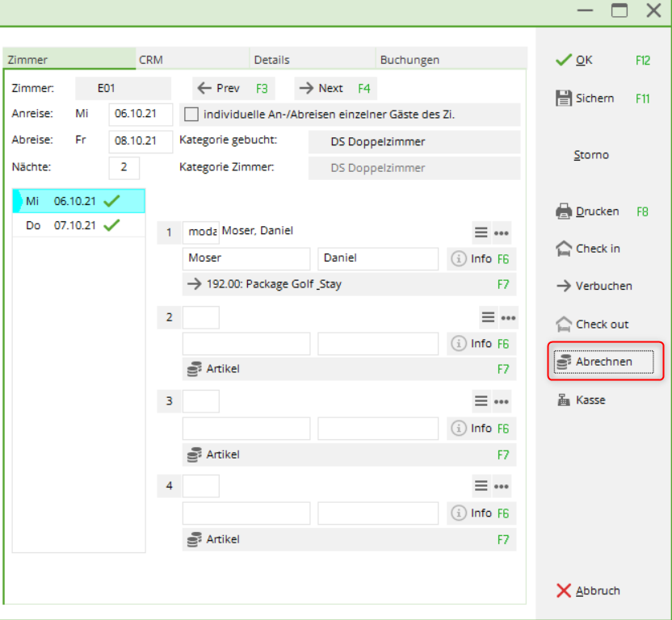Click Abbruch red X icon
Screen dimensions: 672x620
[564, 591]
